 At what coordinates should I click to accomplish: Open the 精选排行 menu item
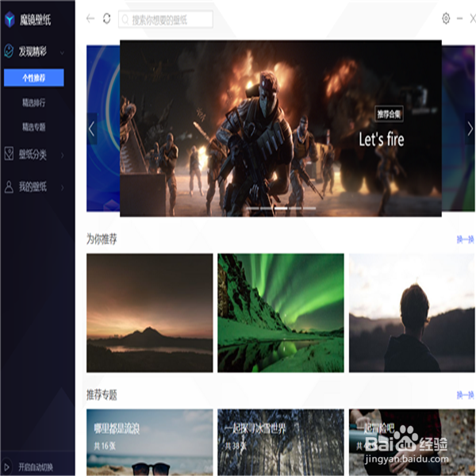(33, 102)
